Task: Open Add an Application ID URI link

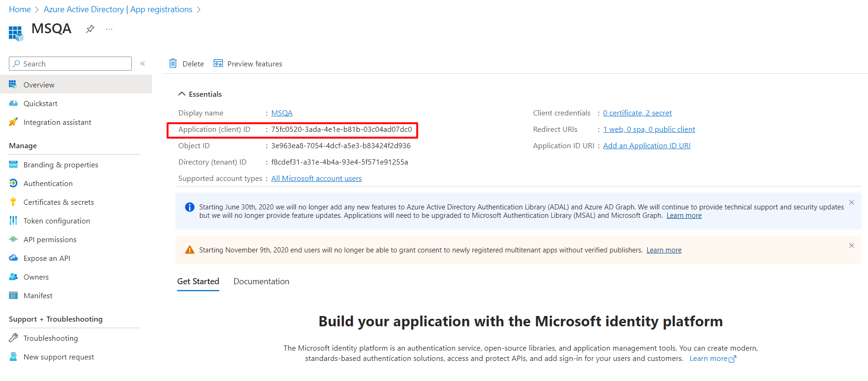Action: pos(647,146)
